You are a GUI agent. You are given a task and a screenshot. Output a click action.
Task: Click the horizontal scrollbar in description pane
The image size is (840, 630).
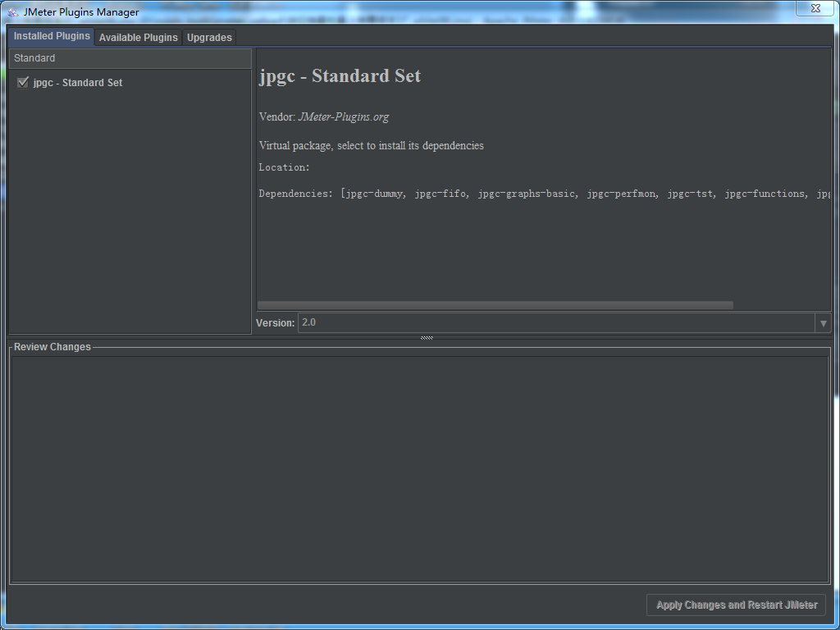point(495,305)
